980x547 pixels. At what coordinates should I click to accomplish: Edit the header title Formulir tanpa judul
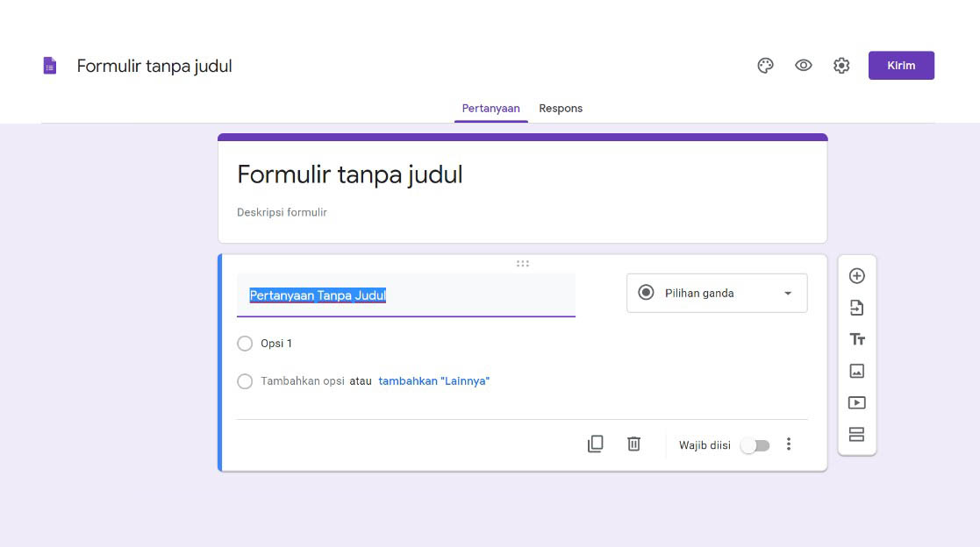coord(154,67)
